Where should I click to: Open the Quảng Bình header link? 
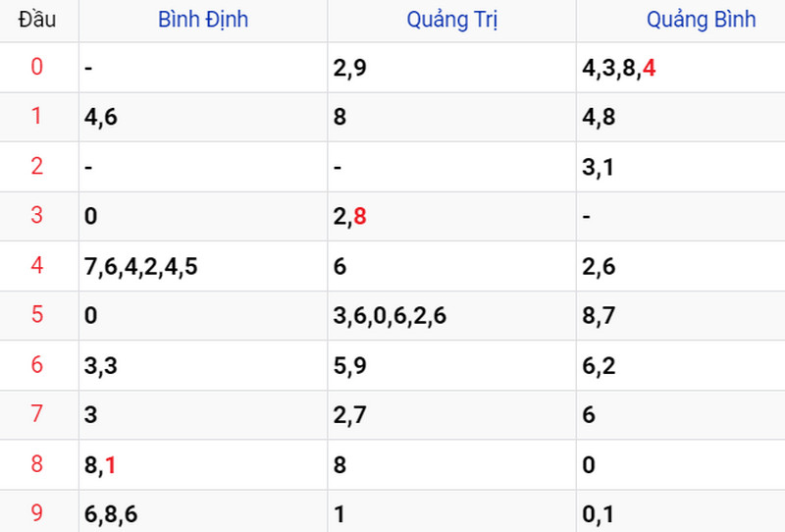click(x=701, y=21)
